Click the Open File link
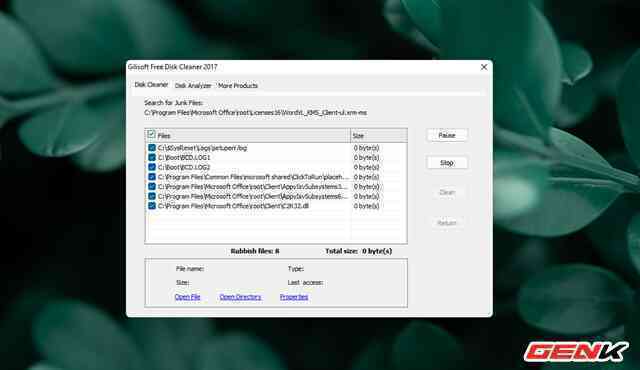 (187, 297)
